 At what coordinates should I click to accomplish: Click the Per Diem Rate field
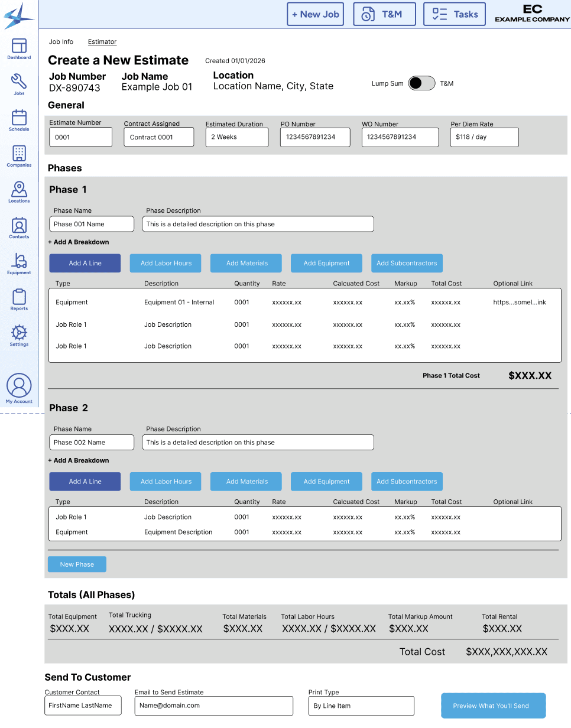click(485, 137)
